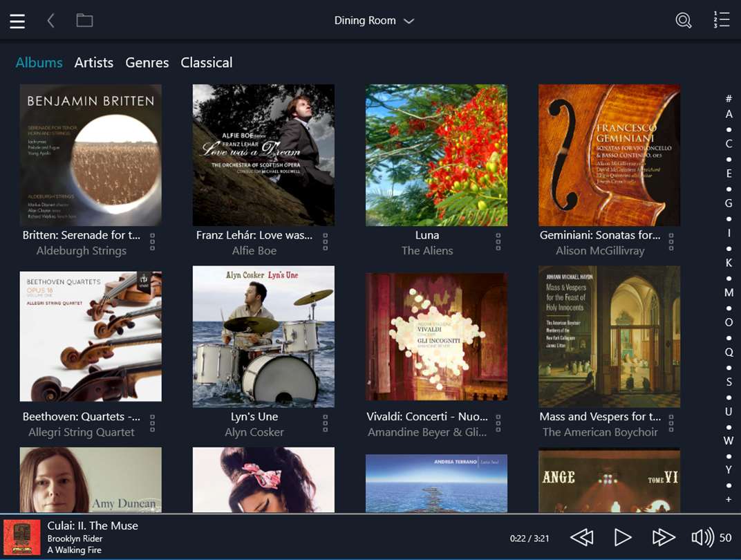Screen dimensions: 741x560
Task: Open the search magnifier icon
Action: pos(684,20)
